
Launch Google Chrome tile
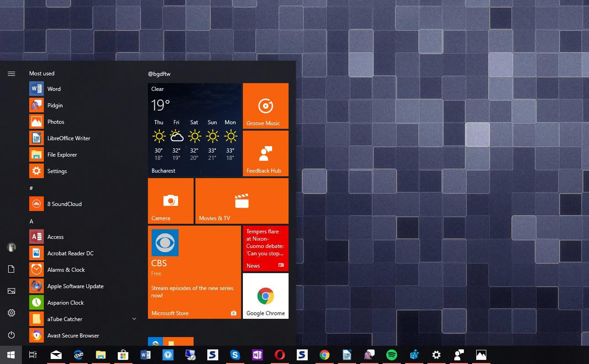click(x=266, y=296)
